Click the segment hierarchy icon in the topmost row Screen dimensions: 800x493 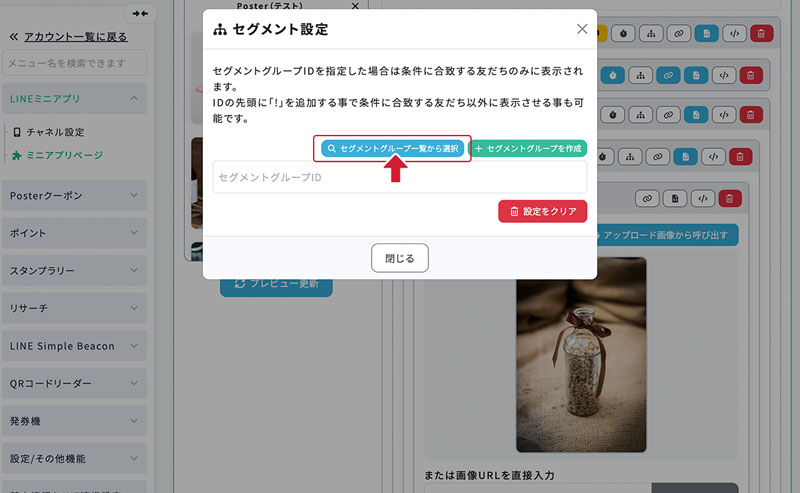[650, 33]
